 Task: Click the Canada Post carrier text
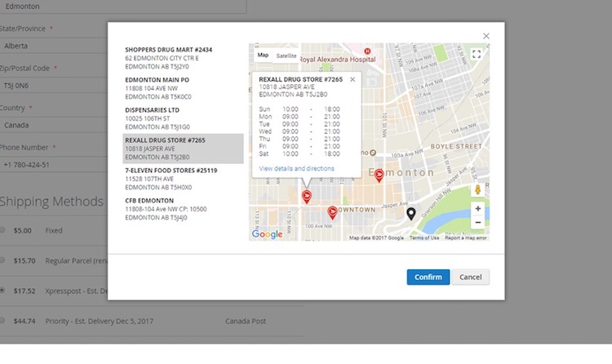246,321
